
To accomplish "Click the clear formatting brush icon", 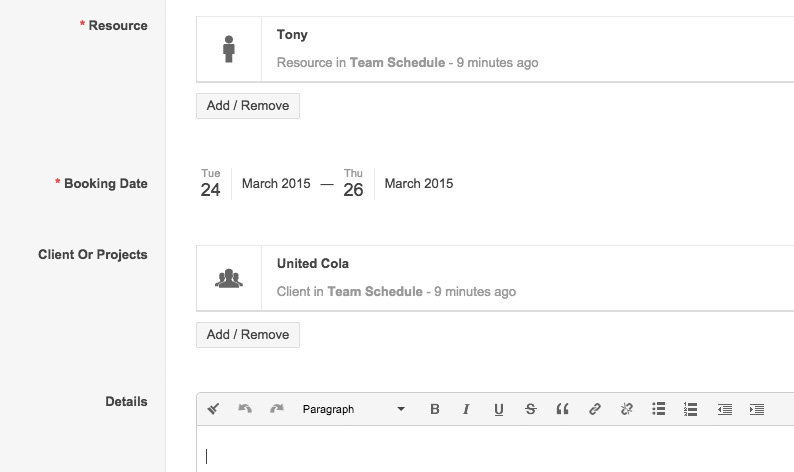I will tap(213, 409).
